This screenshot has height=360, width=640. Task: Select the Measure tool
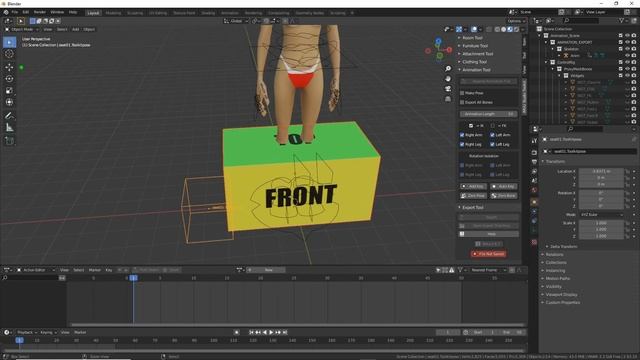click(x=9, y=128)
